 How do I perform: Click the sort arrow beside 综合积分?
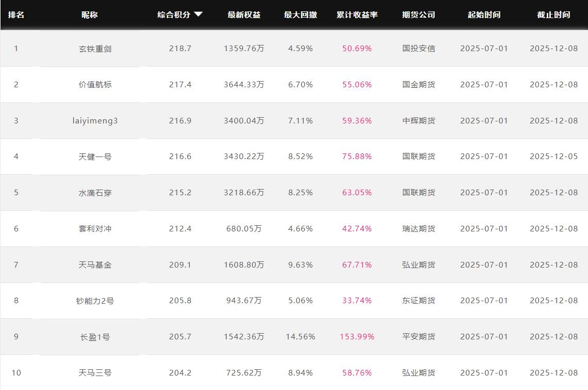pyautogui.click(x=198, y=14)
